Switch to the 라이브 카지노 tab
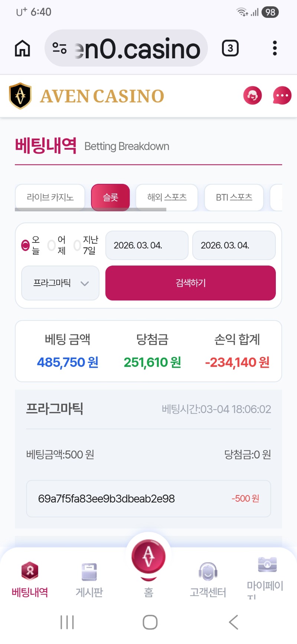This screenshot has height=644, width=297. (50, 197)
